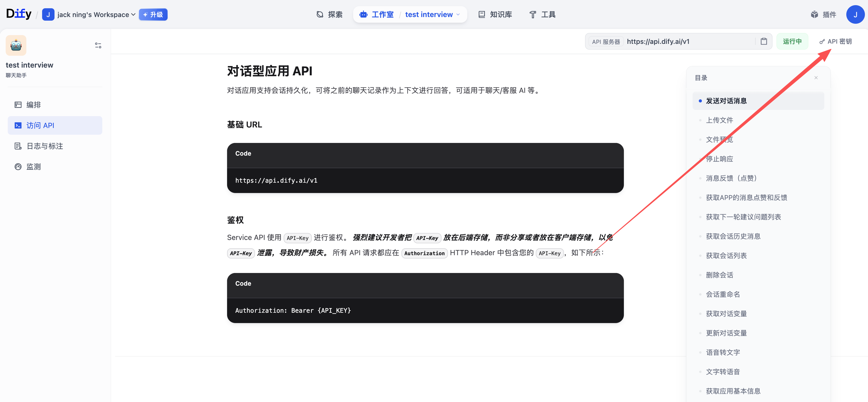Jump to 上传文件 section in contents
The height and width of the screenshot is (402, 868).
pos(719,120)
